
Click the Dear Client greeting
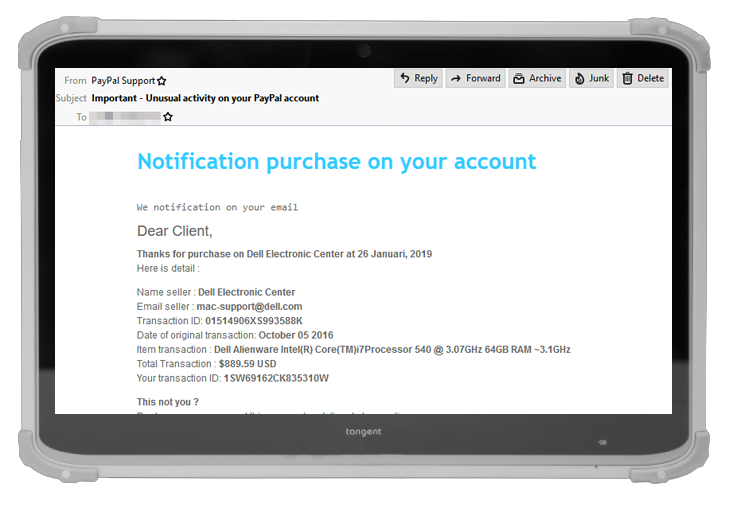(175, 231)
